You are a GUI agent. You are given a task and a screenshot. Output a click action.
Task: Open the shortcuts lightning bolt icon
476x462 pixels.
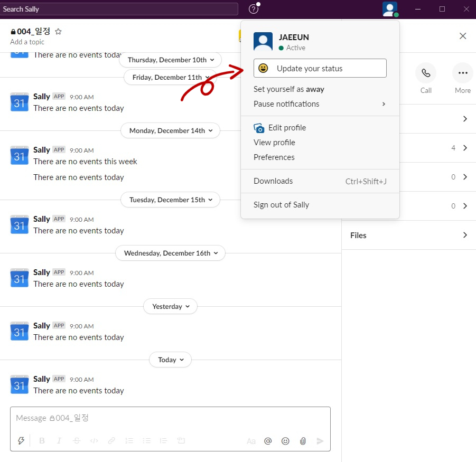(x=21, y=440)
